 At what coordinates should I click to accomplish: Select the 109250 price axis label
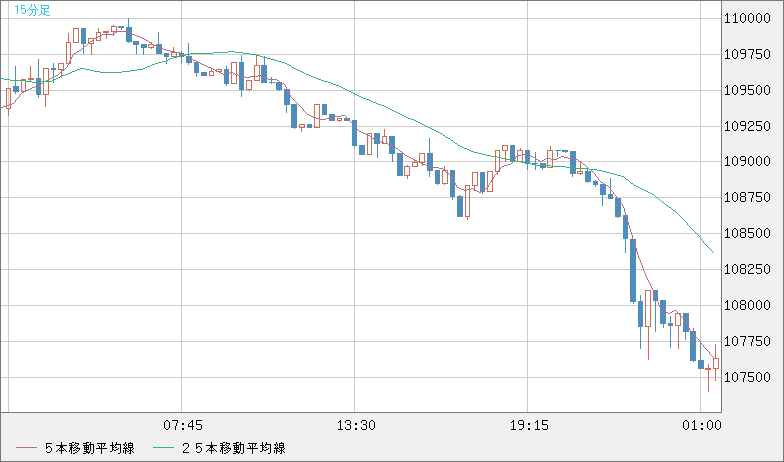tap(747, 126)
